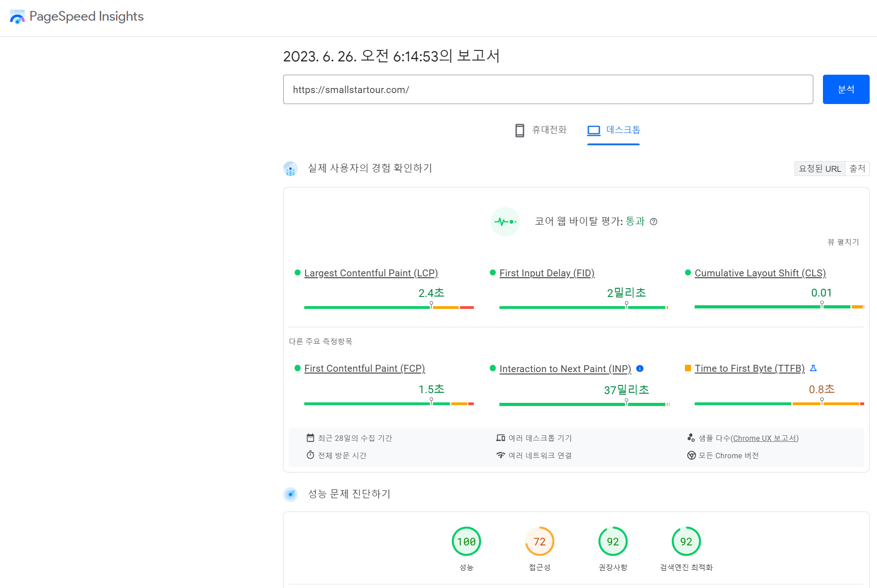Click the info icon beside INP
Screen dimensions: 877x588
640,368
